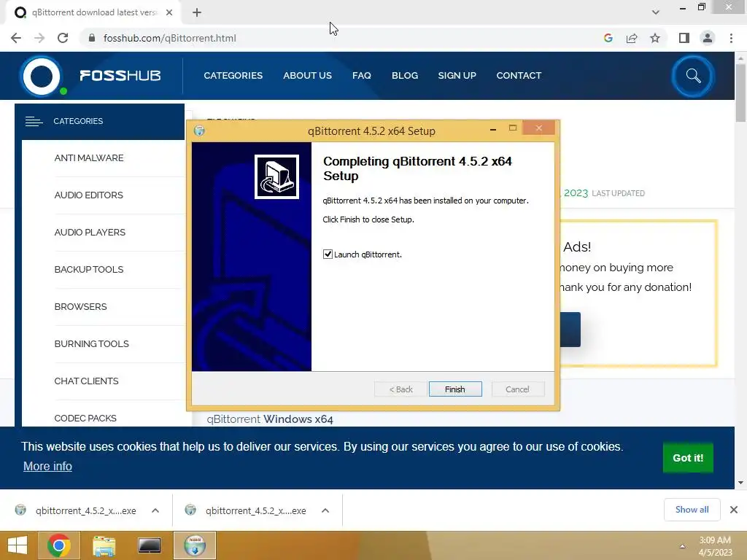Select Browsers category
747x560 pixels.
click(80, 307)
